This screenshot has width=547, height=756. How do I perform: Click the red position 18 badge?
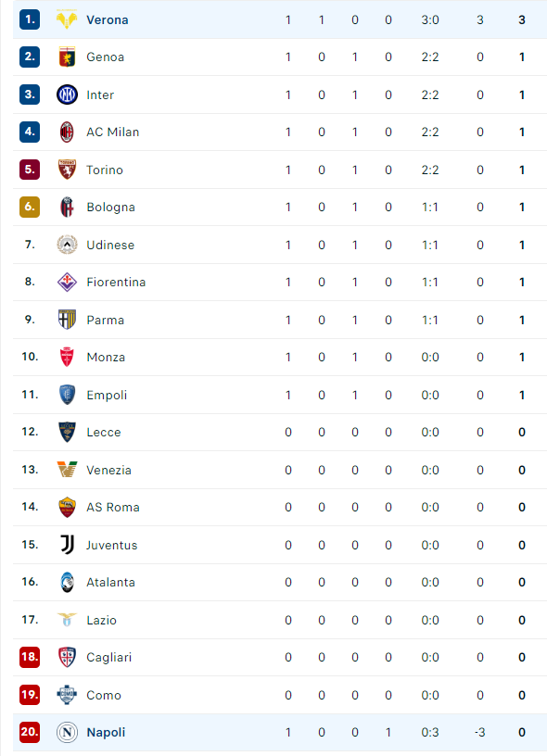pos(30,657)
